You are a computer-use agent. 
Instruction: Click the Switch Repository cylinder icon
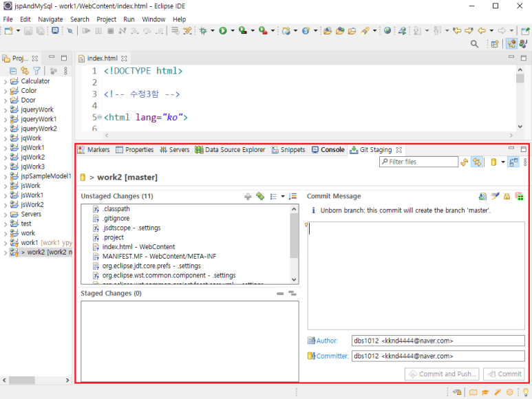click(493, 162)
